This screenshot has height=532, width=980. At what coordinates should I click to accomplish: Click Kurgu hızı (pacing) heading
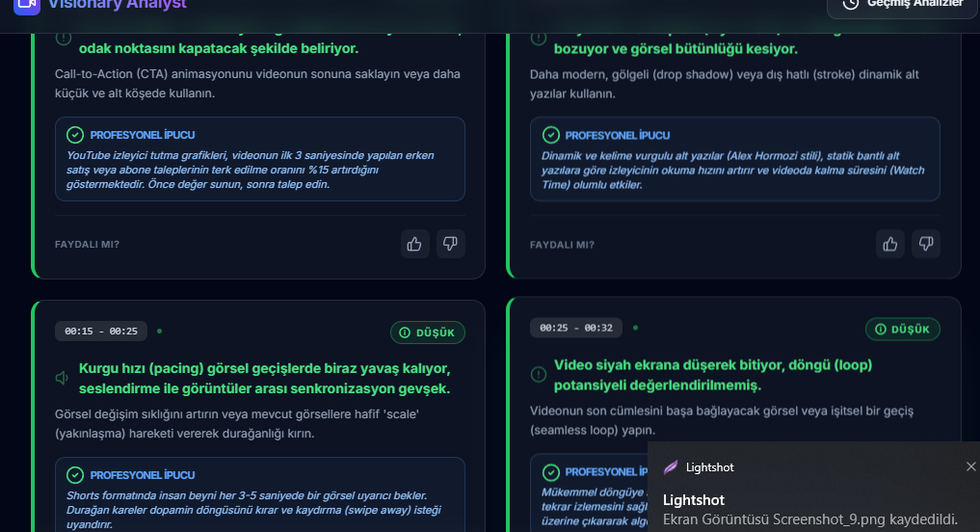pyautogui.click(x=264, y=378)
